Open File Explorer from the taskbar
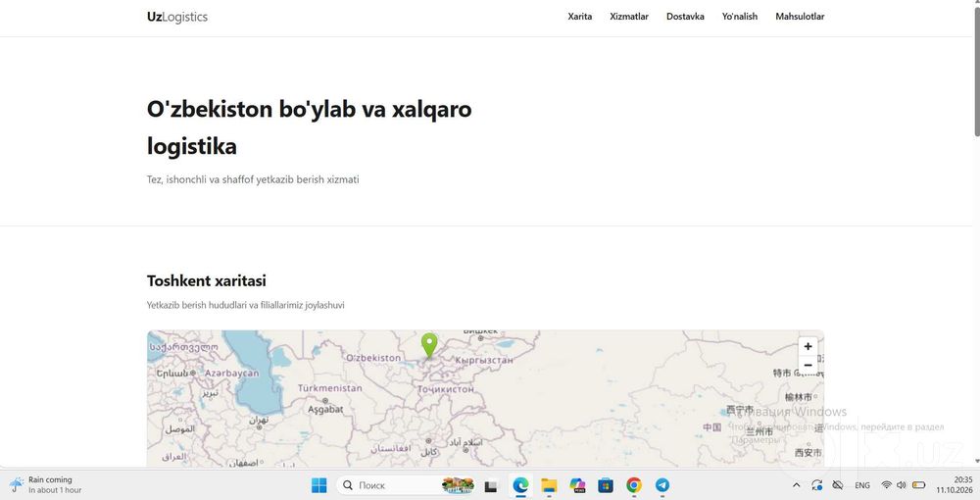The image size is (980, 500). (549, 485)
